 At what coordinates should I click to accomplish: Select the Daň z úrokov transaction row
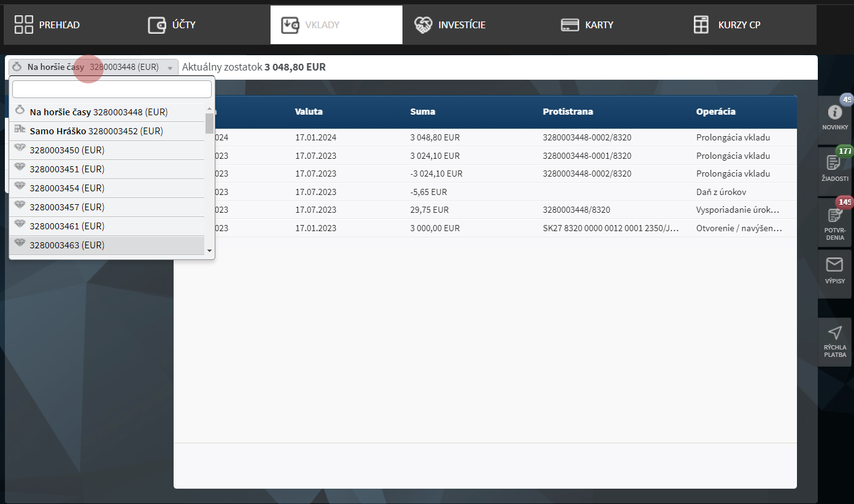721,192
